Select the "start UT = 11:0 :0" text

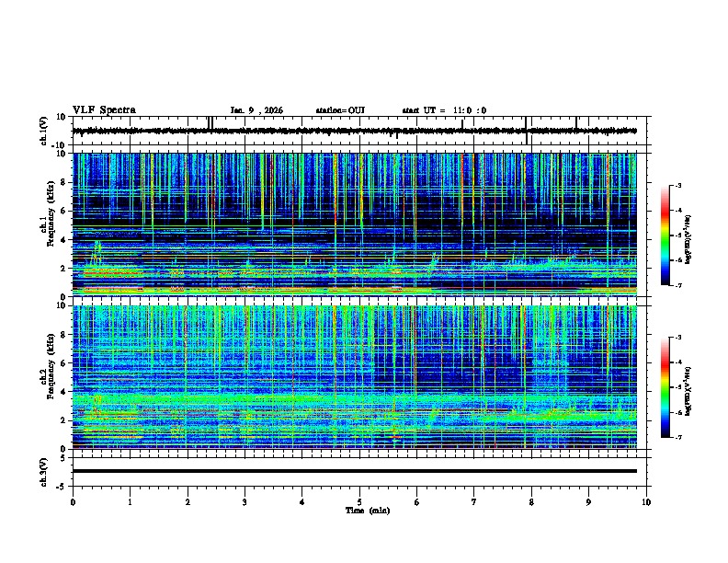pyautogui.click(x=444, y=110)
